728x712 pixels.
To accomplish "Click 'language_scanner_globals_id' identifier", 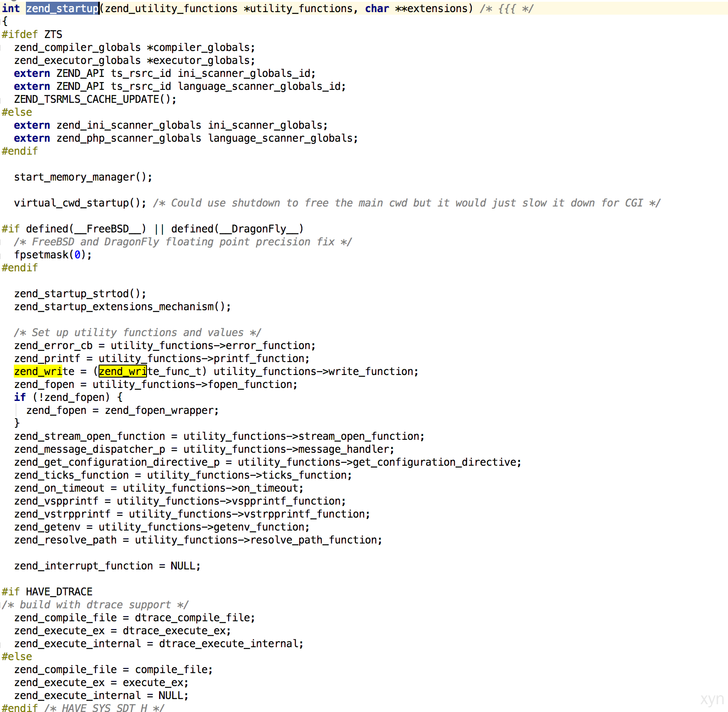I will [x=259, y=86].
